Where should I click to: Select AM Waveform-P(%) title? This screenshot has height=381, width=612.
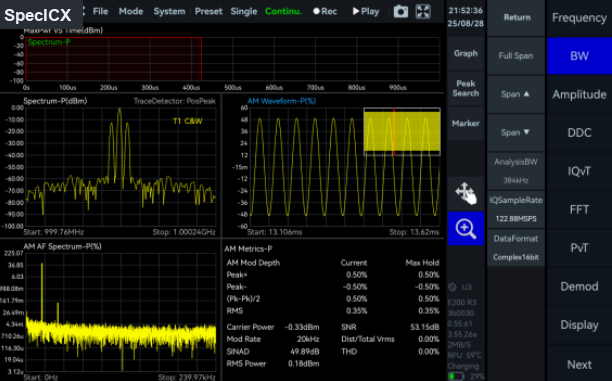[282, 101]
